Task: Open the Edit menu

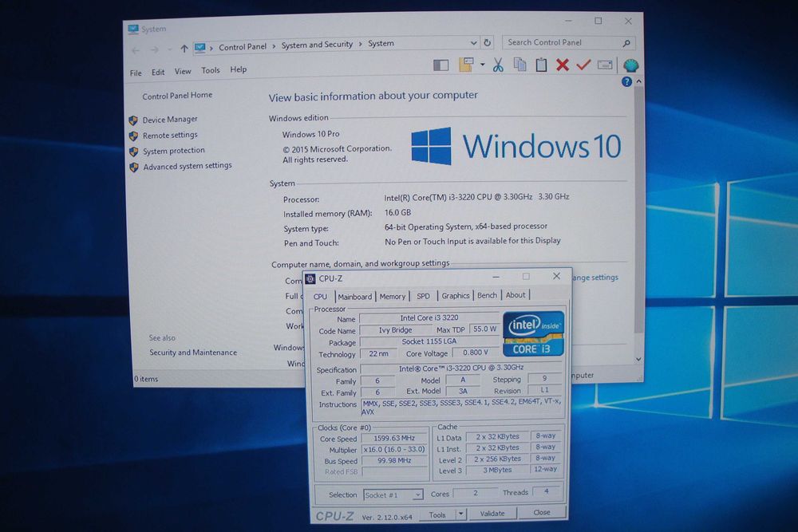Action: [158, 73]
